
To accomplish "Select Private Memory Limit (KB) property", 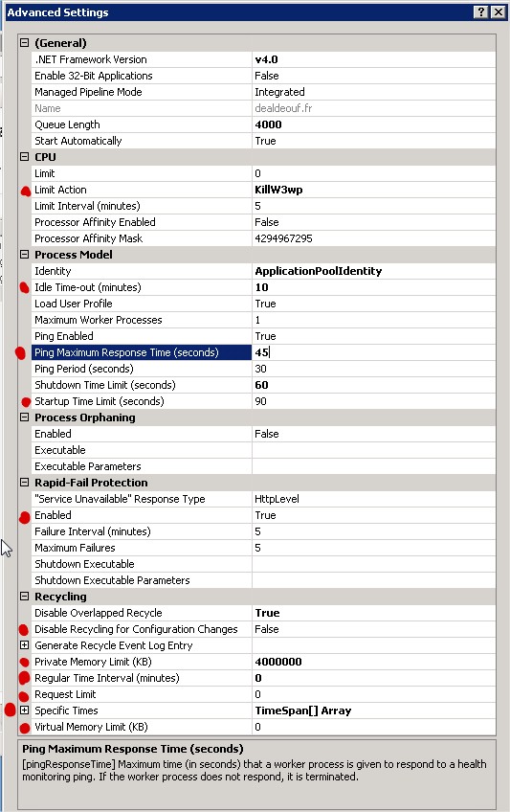I will (x=142, y=662).
